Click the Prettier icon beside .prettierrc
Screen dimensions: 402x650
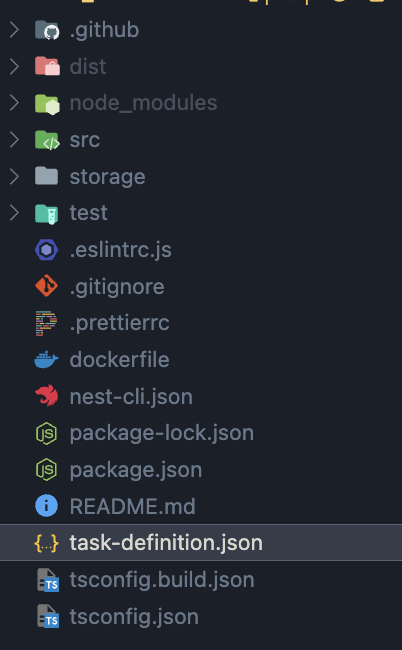(46, 323)
